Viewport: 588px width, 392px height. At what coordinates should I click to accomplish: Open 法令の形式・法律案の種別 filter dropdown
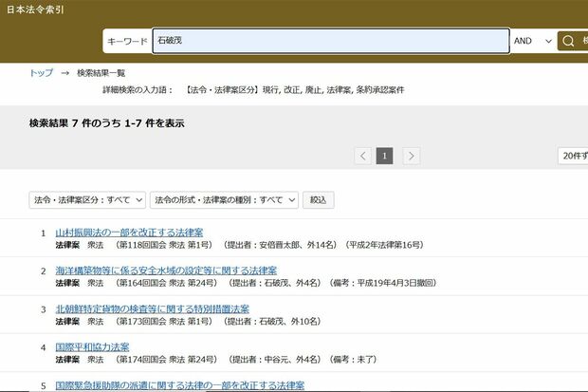point(224,200)
